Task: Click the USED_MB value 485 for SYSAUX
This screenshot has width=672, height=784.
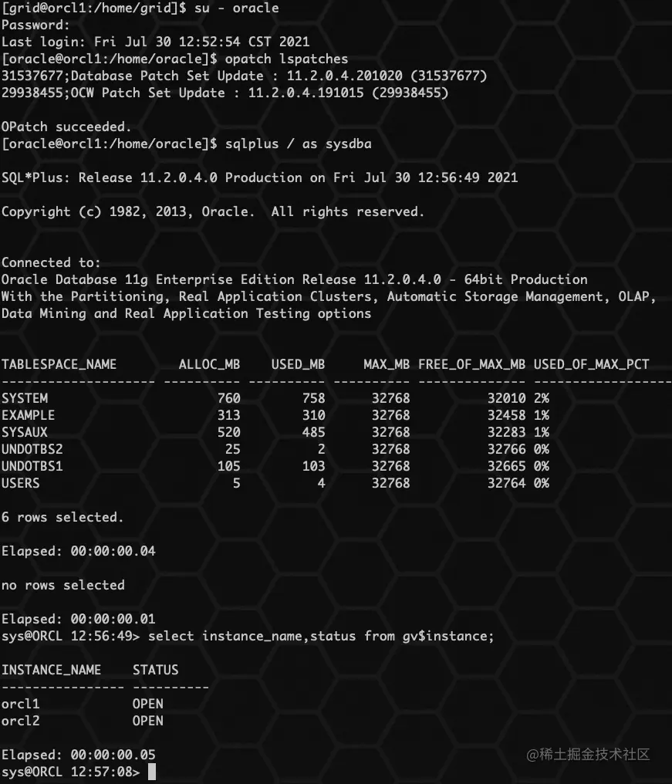Action: click(313, 432)
